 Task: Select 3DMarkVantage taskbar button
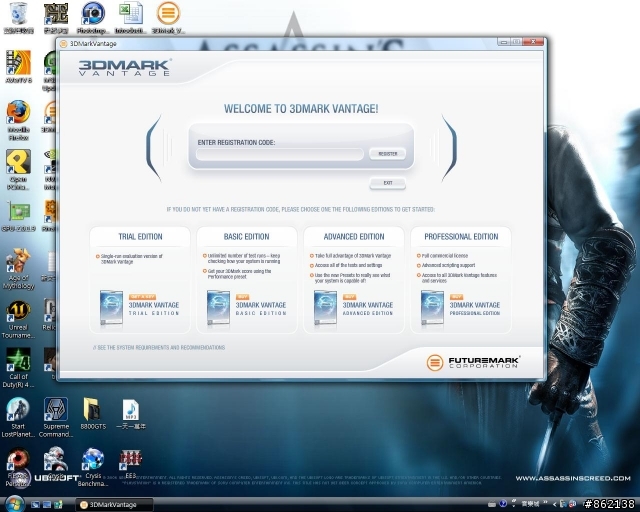click(115, 505)
